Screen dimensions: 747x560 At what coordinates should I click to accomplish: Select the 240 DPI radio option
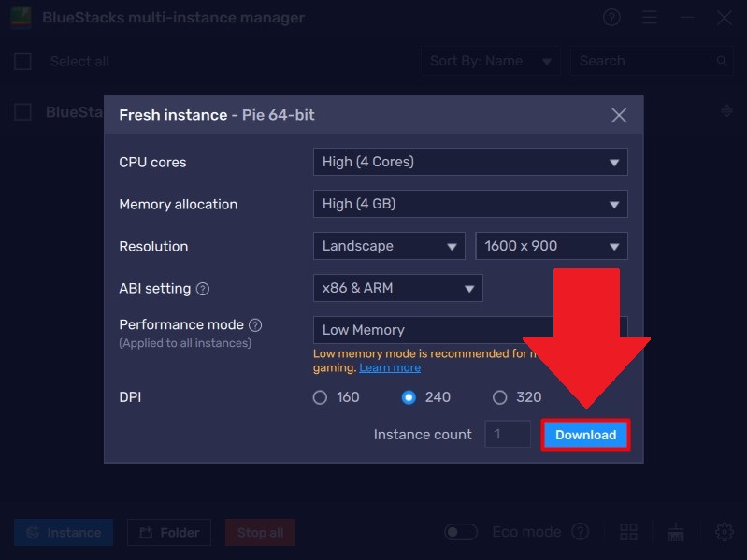[409, 397]
